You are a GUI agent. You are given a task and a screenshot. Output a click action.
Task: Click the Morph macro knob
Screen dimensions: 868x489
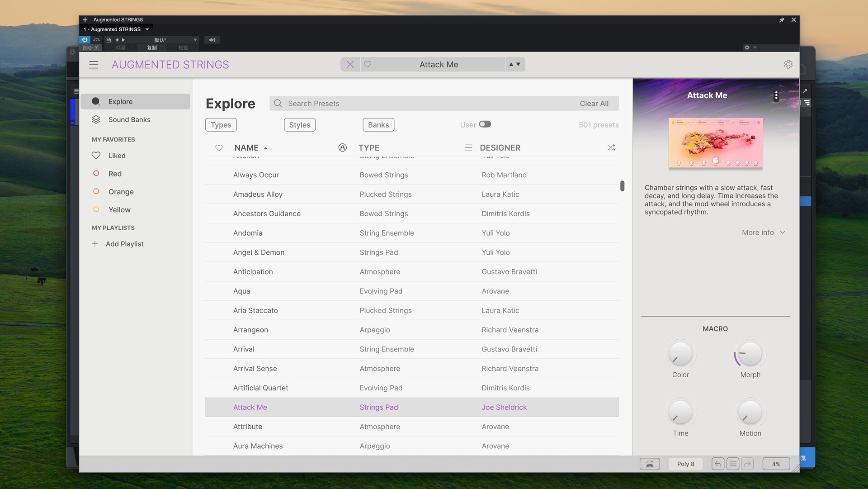[750, 354]
